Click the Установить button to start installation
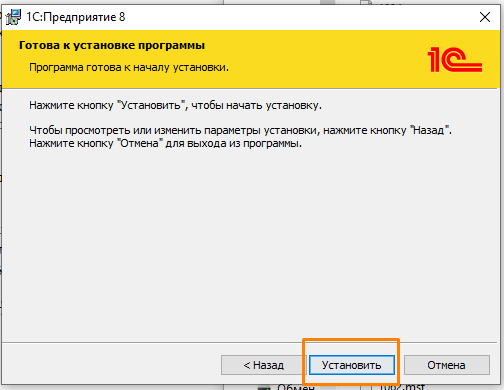504x390 pixels. click(352, 365)
